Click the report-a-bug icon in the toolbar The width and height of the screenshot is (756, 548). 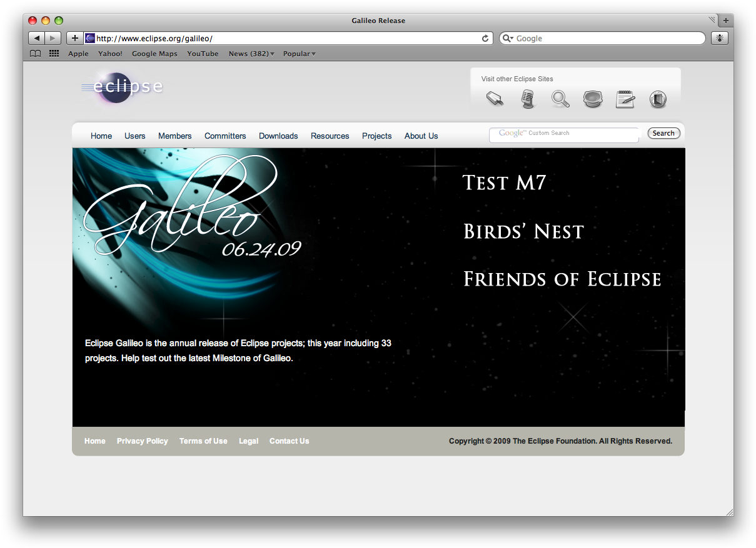[719, 38]
